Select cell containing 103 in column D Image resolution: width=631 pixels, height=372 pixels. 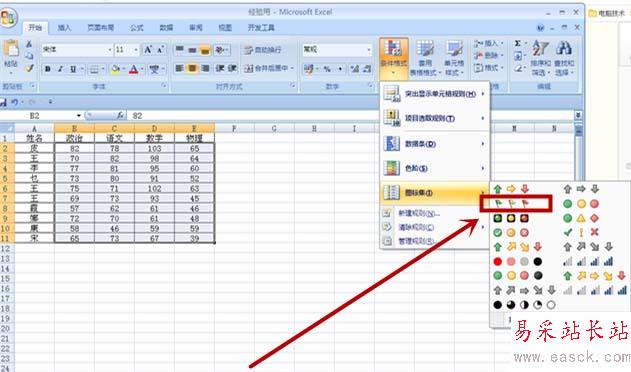tap(154, 149)
